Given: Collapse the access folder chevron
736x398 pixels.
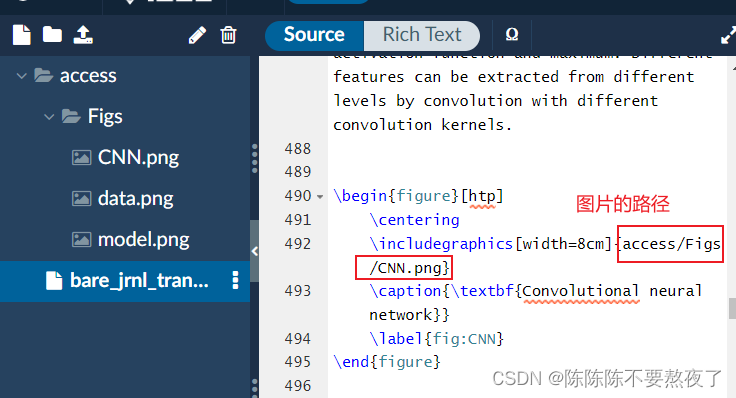Looking at the screenshot, I should click(21, 76).
